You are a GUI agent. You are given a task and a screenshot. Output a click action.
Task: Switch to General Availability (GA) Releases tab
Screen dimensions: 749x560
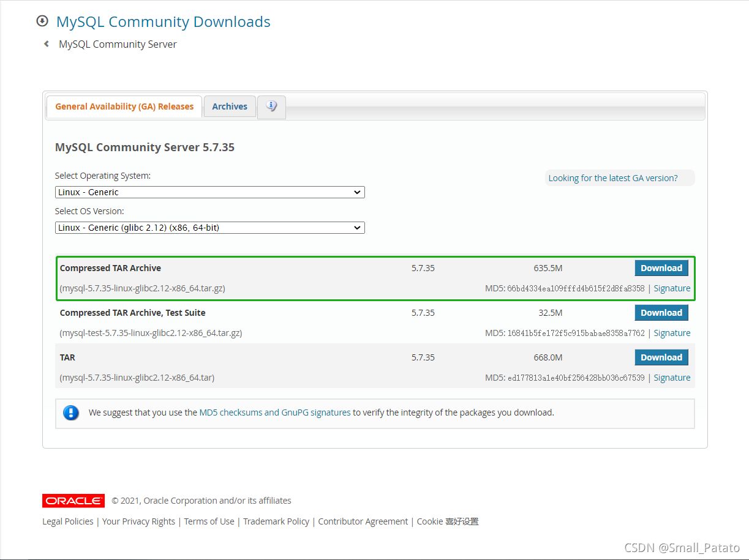point(124,106)
